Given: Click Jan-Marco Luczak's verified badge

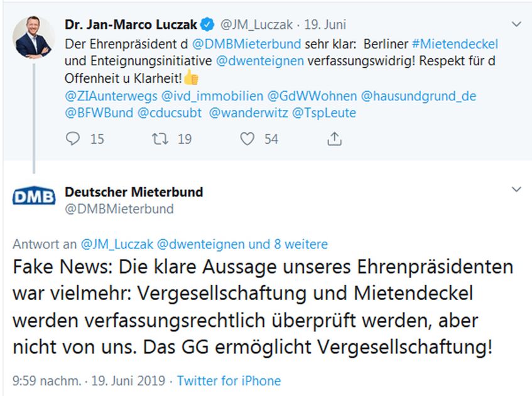Looking at the screenshot, I should [207, 25].
